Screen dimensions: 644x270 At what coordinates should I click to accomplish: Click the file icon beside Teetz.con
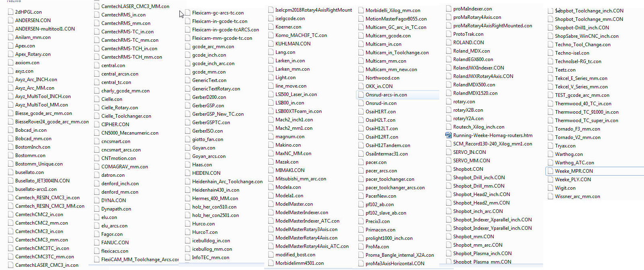click(551, 70)
